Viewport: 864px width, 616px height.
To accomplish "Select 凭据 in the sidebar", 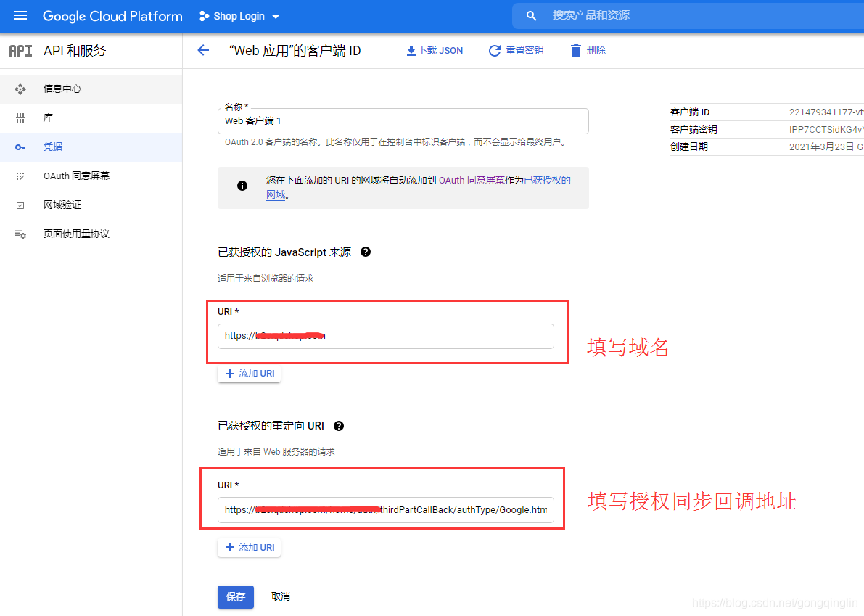I will [x=91, y=147].
